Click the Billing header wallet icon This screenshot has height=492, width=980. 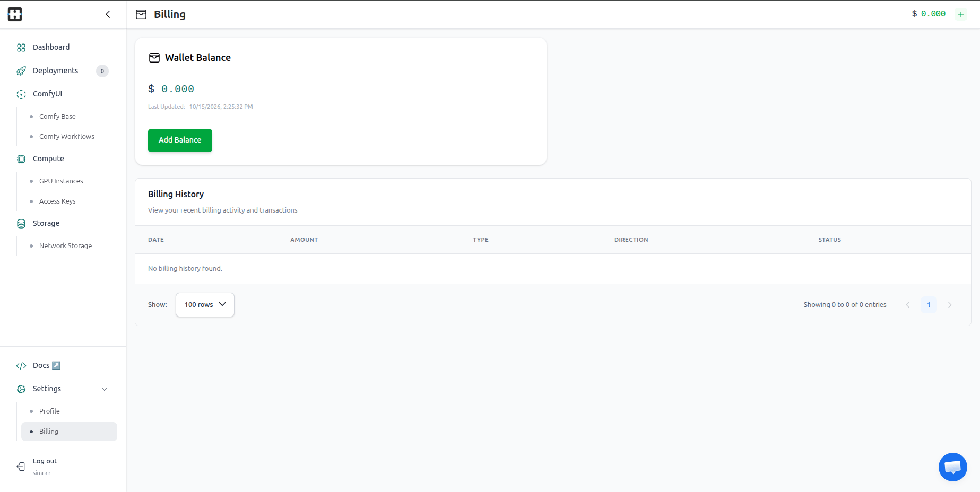141,14
